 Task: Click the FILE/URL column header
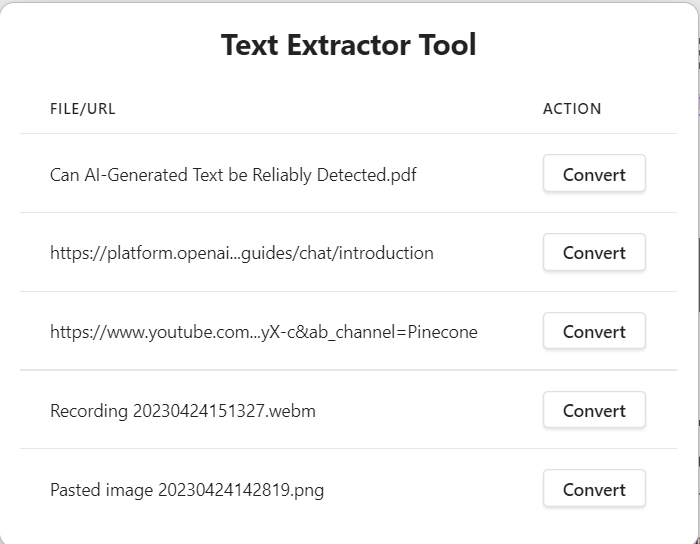[83, 109]
